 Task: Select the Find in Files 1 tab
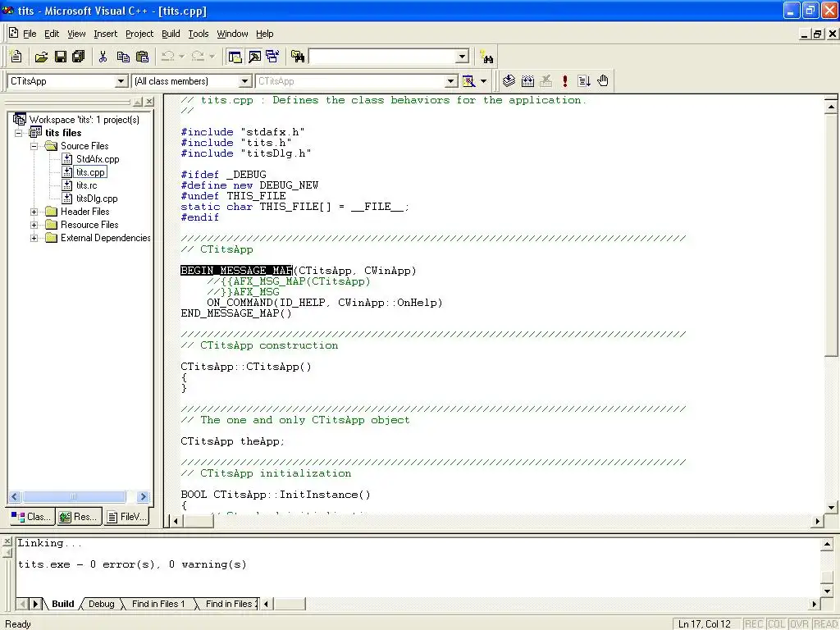point(158,604)
